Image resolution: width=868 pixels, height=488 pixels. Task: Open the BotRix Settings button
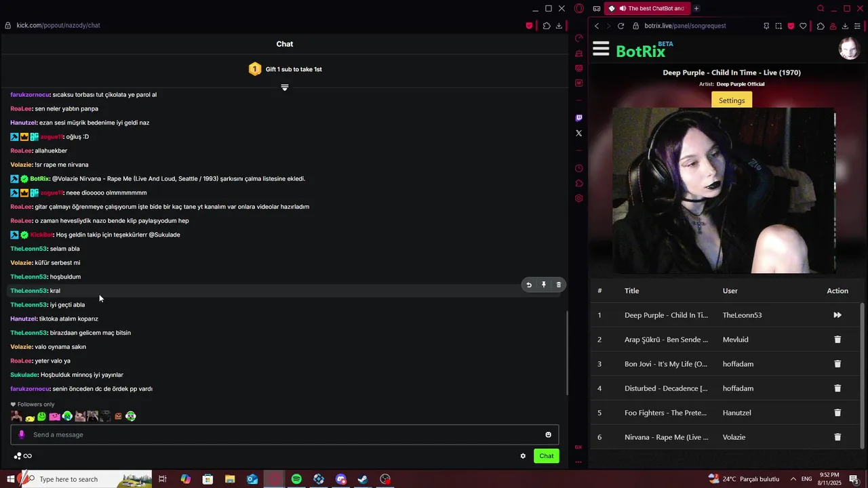click(732, 100)
